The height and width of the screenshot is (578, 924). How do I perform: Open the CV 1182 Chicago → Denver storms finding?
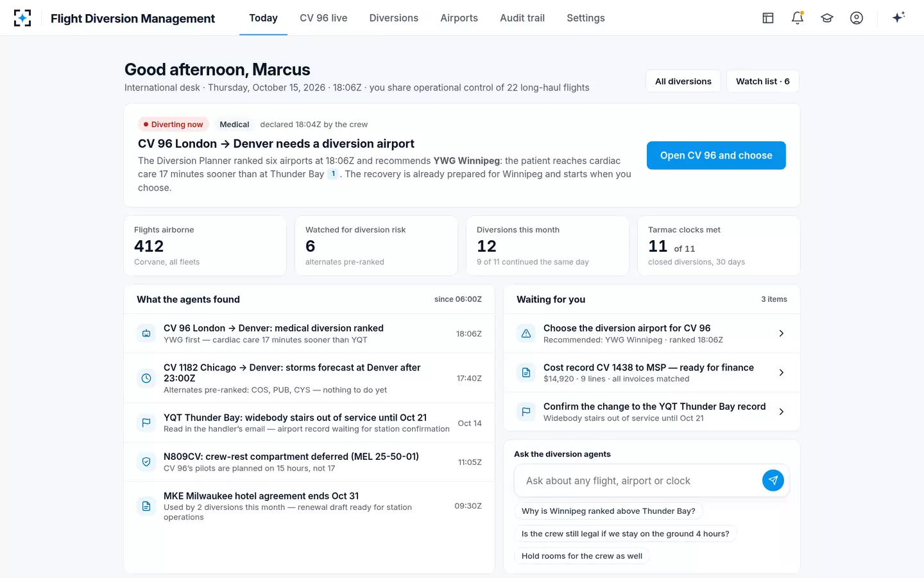309,378
